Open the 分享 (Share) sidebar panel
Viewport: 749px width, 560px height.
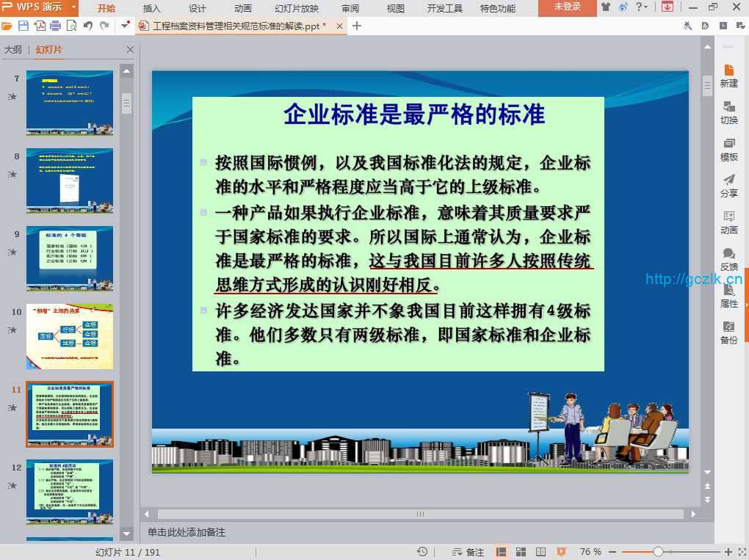(728, 186)
